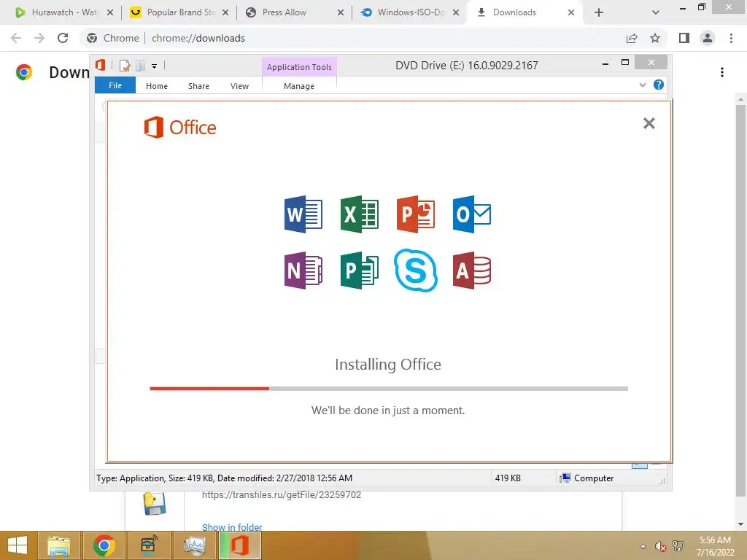Click the Word icon in Office installer

pyautogui.click(x=303, y=214)
